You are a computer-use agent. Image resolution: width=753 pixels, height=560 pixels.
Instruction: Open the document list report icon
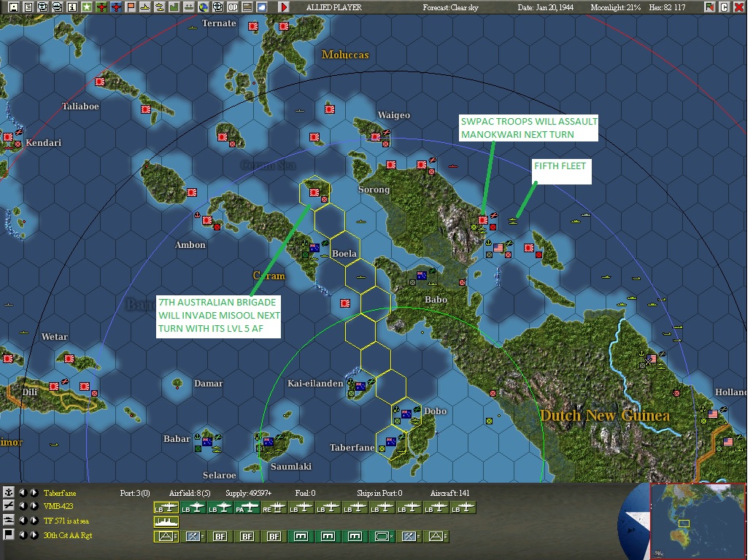pyautogui.click(x=28, y=7)
